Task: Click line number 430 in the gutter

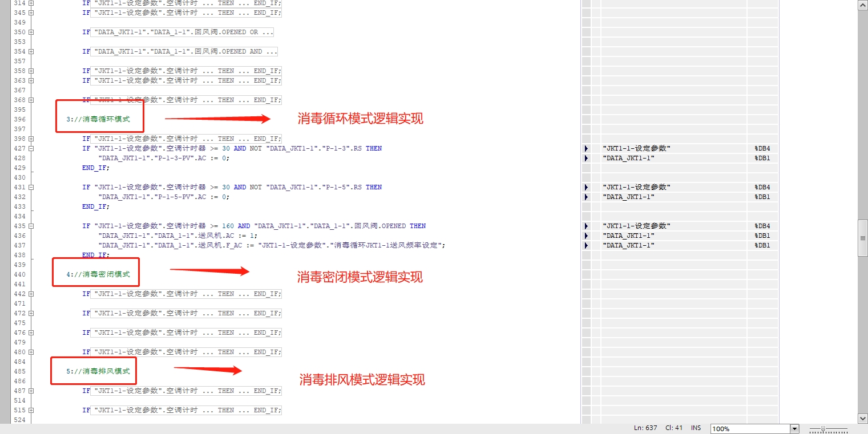Action: (x=19, y=177)
